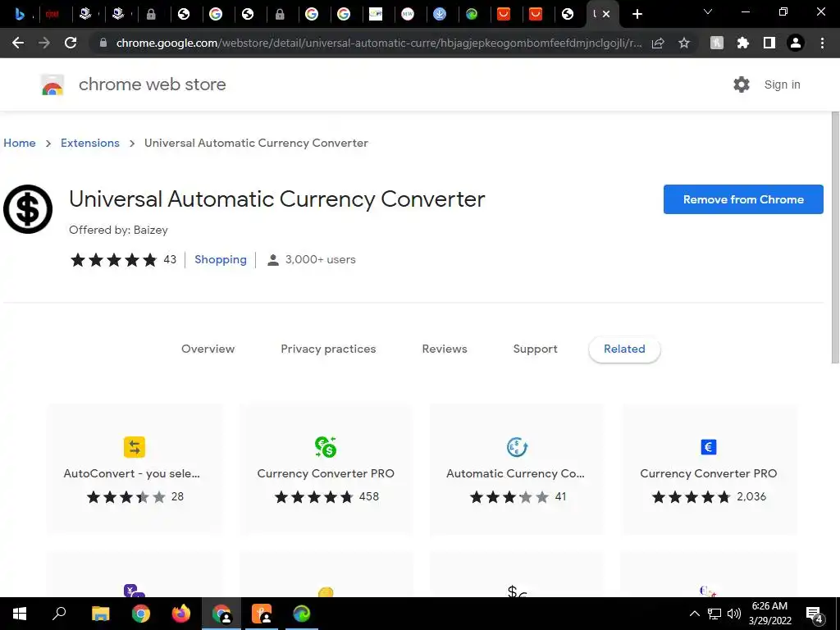Click the browser Forward arrow
This screenshot has width=840, height=630.
44,43
